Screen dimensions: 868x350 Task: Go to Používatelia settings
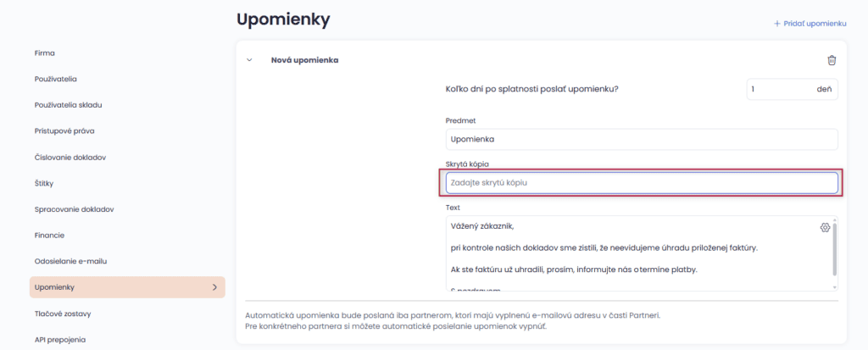pos(56,79)
